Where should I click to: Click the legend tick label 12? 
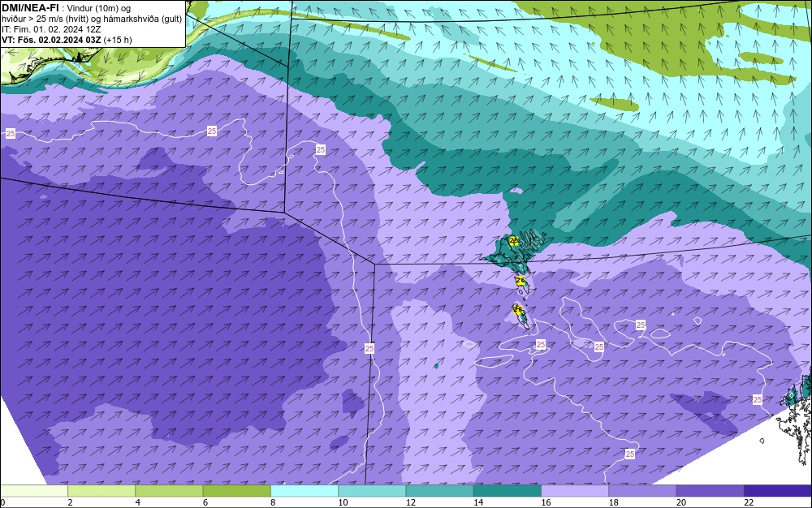click(411, 502)
